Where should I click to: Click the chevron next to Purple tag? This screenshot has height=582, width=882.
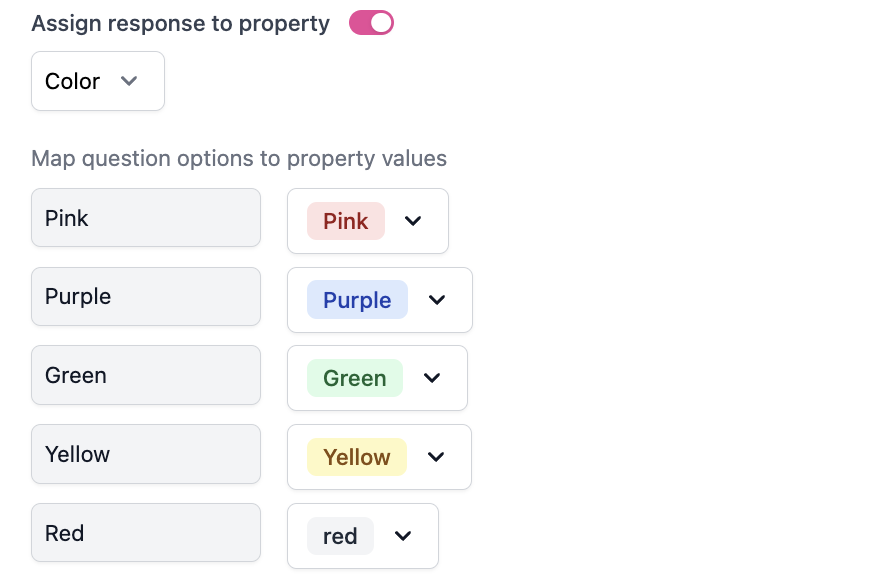pyautogui.click(x=437, y=300)
